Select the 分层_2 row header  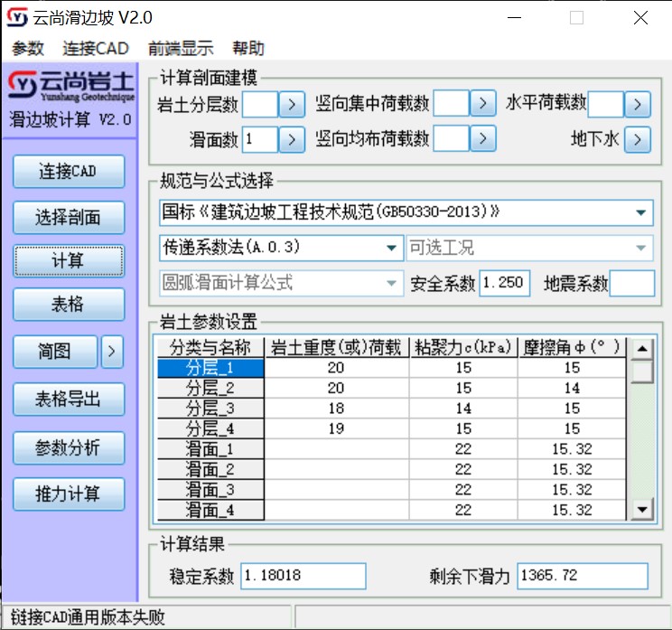pos(210,388)
